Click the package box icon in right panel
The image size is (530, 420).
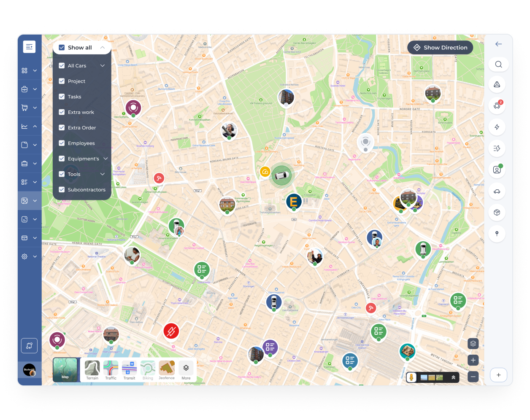[497, 212]
